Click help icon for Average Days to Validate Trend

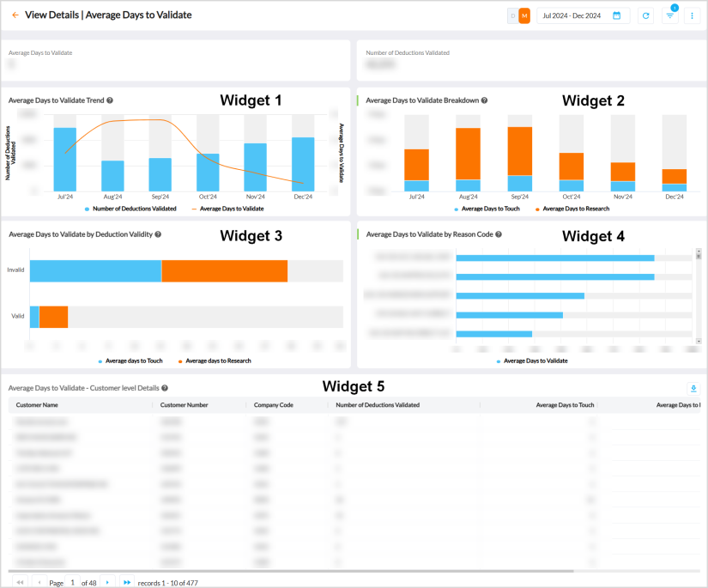click(110, 100)
